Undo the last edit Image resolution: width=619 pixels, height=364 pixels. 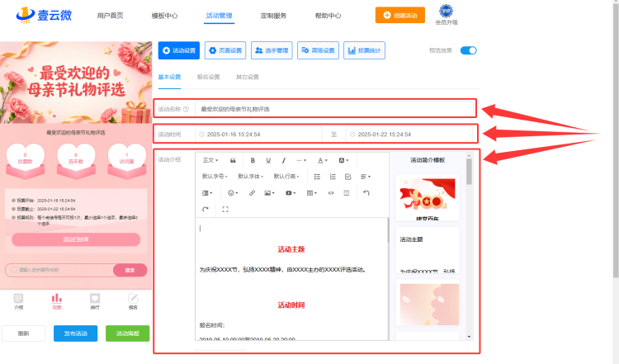366,193
